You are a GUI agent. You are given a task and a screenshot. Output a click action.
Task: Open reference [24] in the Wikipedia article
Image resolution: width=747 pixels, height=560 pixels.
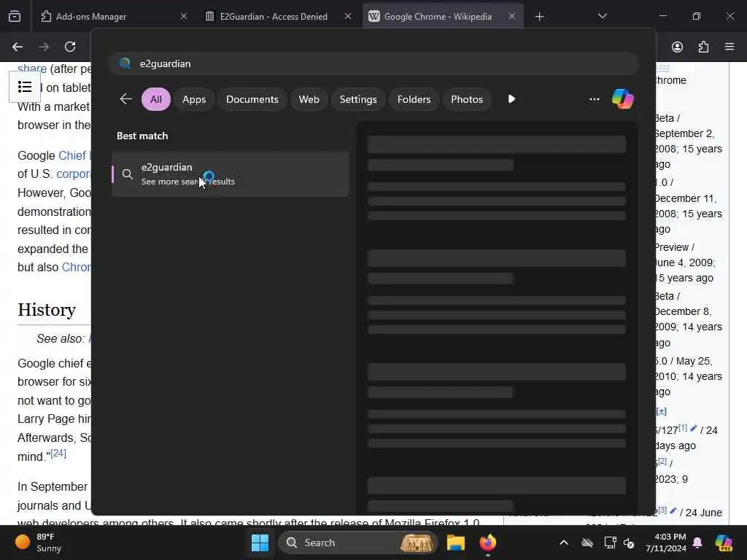(x=58, y=452)
